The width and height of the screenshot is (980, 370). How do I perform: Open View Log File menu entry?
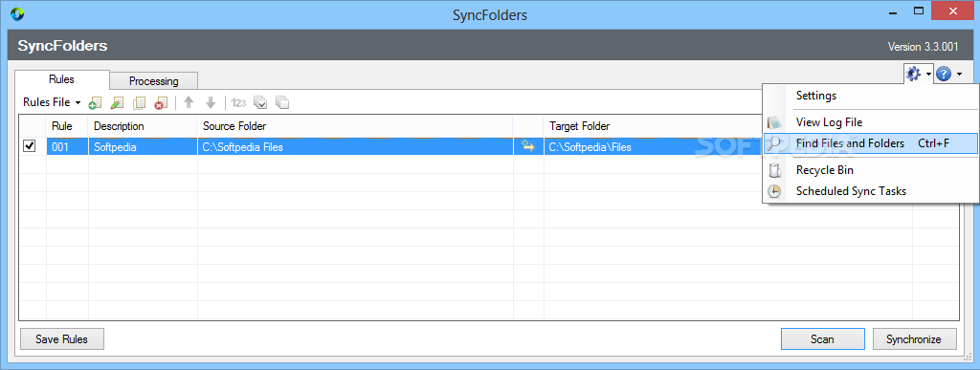pos(871,122)
